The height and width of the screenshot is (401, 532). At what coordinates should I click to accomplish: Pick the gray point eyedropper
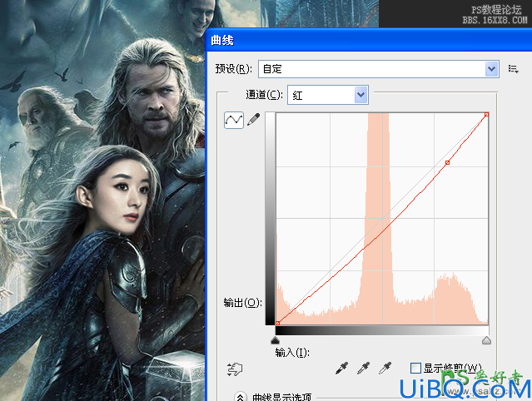363,368
